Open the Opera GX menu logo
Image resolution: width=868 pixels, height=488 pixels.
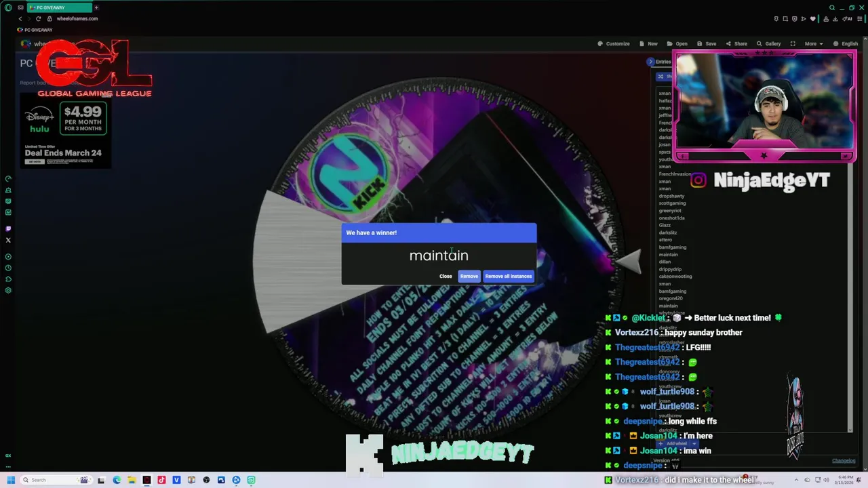(x=8, y=7)
